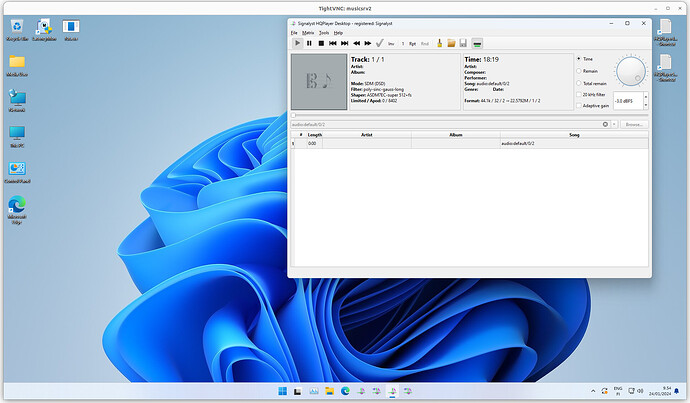Image resolution: width=690 pixels, height=403 pixels.
Task: Open the yellow folder desktop icon
Action: pos(17,66)
